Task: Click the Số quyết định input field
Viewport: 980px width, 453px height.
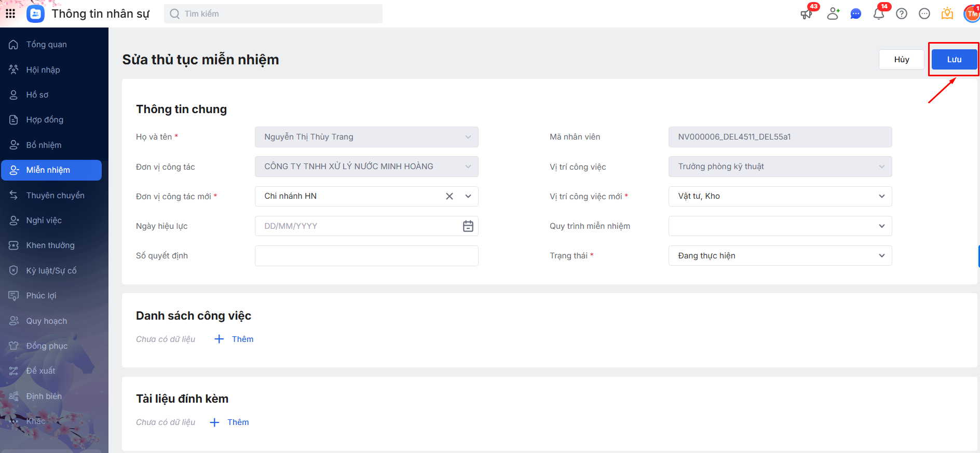Action: pos(366,256)
